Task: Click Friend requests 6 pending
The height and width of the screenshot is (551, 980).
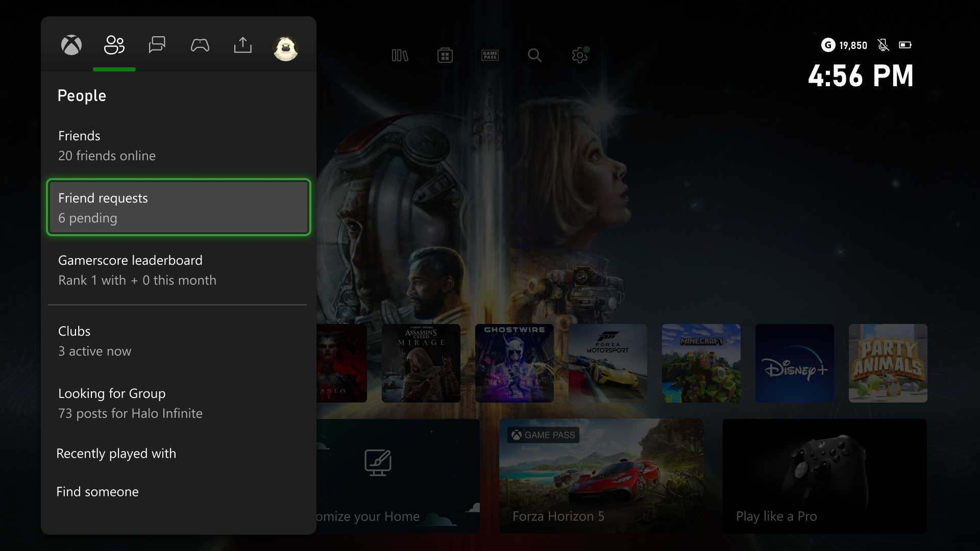Action: 178,207
